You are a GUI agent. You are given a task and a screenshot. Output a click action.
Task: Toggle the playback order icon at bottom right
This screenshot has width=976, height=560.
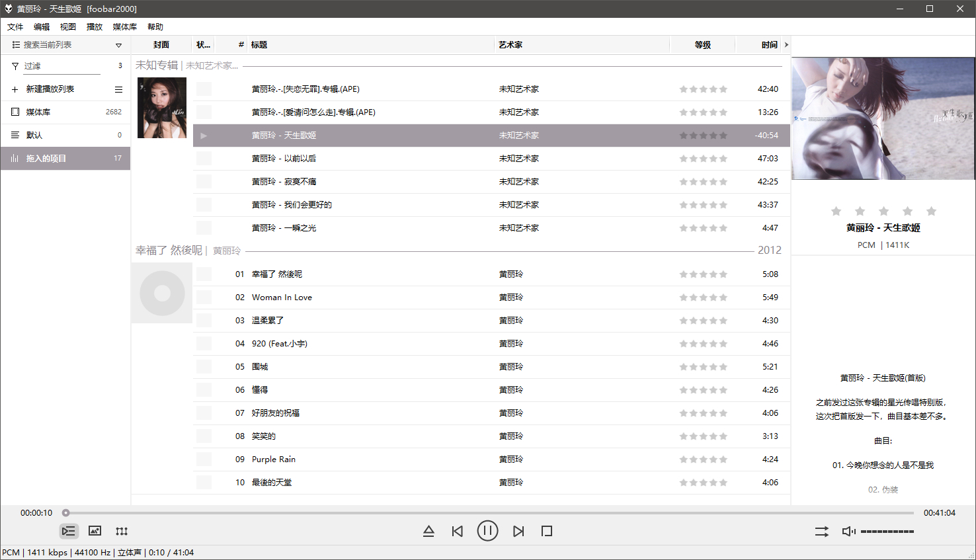(821, 530)
